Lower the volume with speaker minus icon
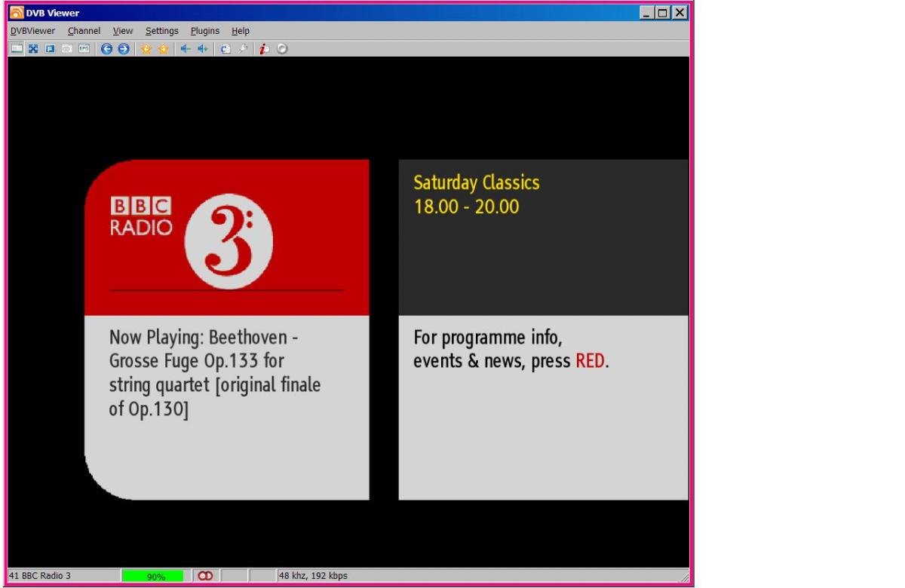 click(x=186, y=49)
